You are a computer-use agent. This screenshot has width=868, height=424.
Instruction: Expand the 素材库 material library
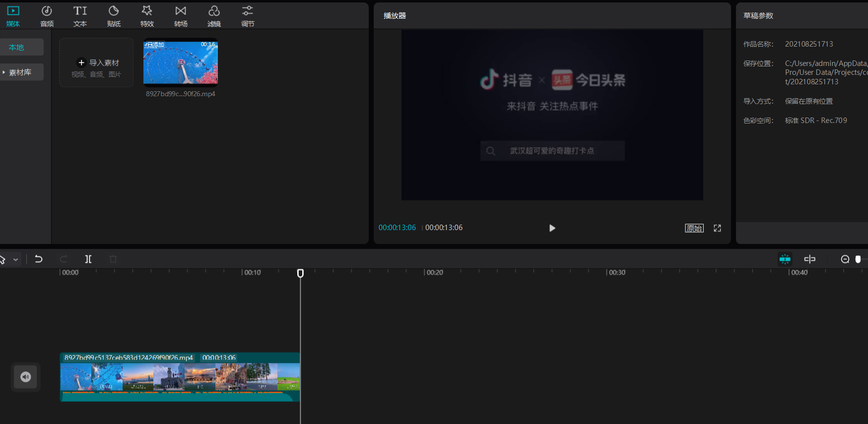pos(21,72)
